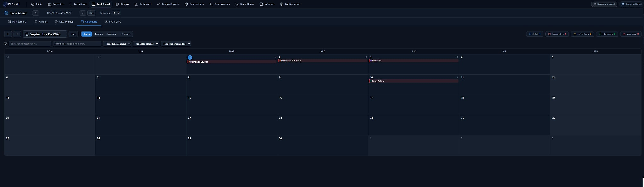Viewport: 644px width, 187px height.
Task: Focus the Buscar en la descripción field
Action: tap(30, 44)
